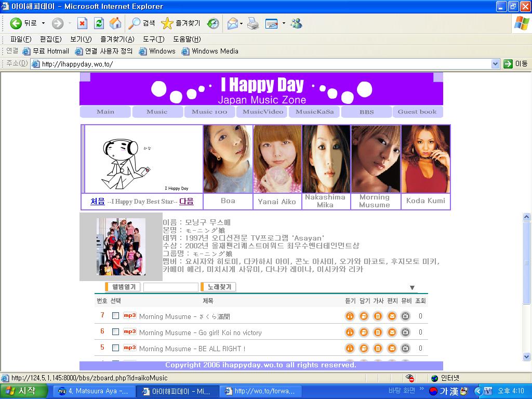Open the Back button history dropdown arrow
This screenshot has width=532, height=399.
[43, 23]
